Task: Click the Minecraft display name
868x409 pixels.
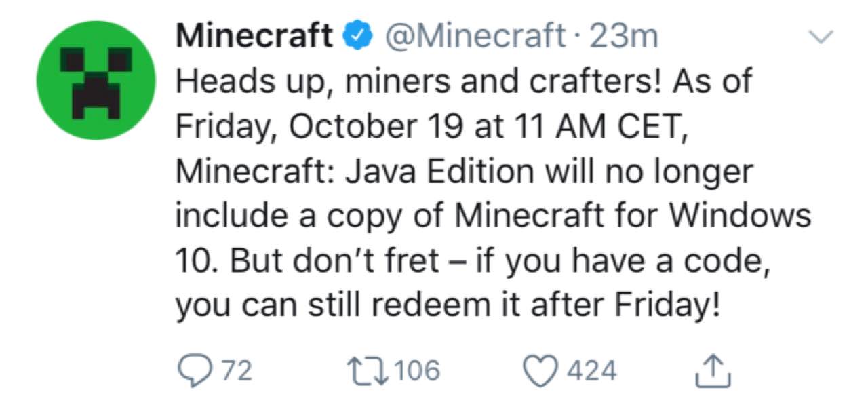Action: pos(254,35)
